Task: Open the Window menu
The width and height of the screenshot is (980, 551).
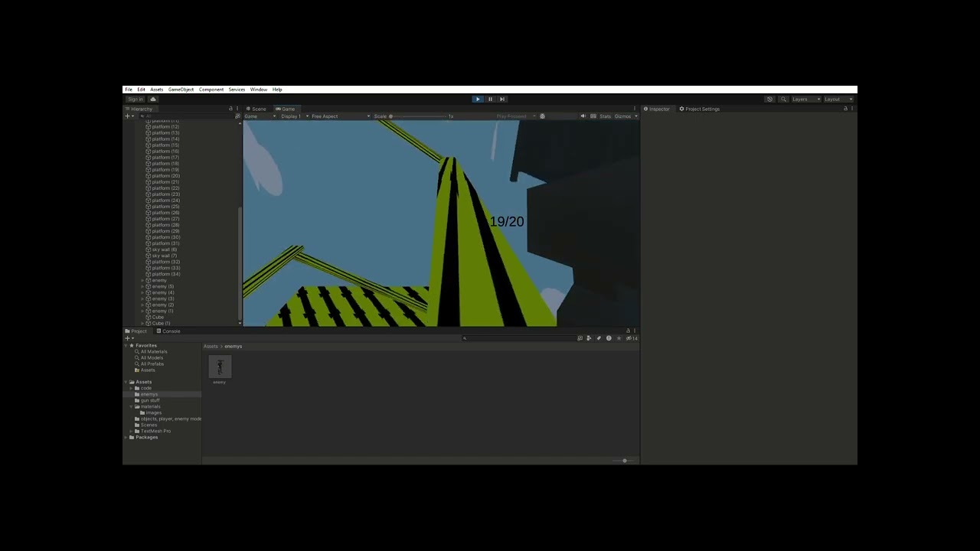Action: (x=259, y=90)
